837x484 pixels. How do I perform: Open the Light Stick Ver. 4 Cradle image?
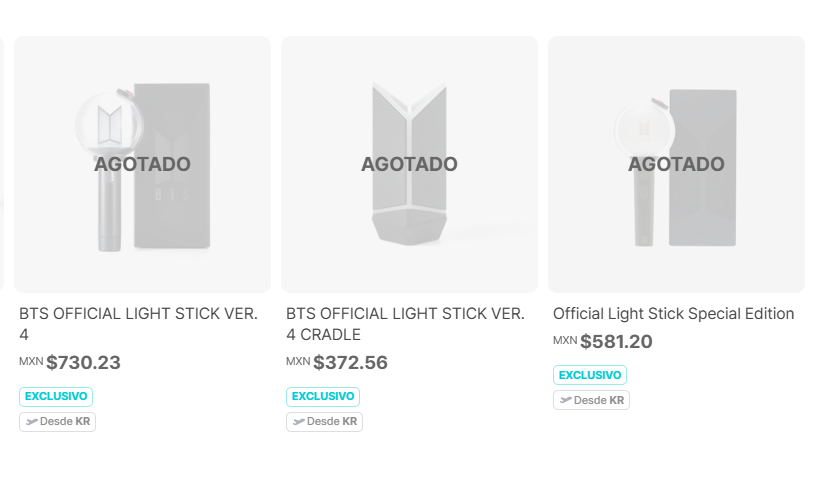point(409,164)
